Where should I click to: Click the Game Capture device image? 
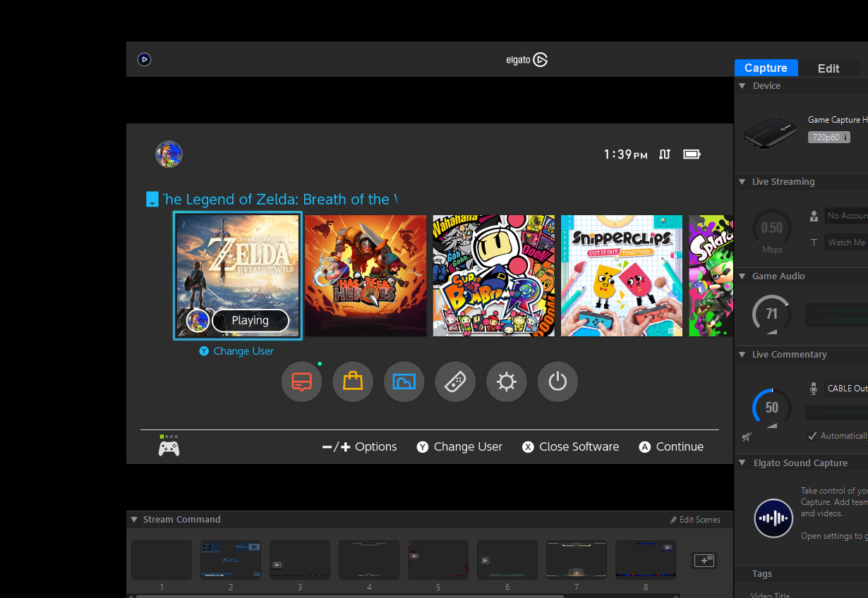(x=770, y=133)
